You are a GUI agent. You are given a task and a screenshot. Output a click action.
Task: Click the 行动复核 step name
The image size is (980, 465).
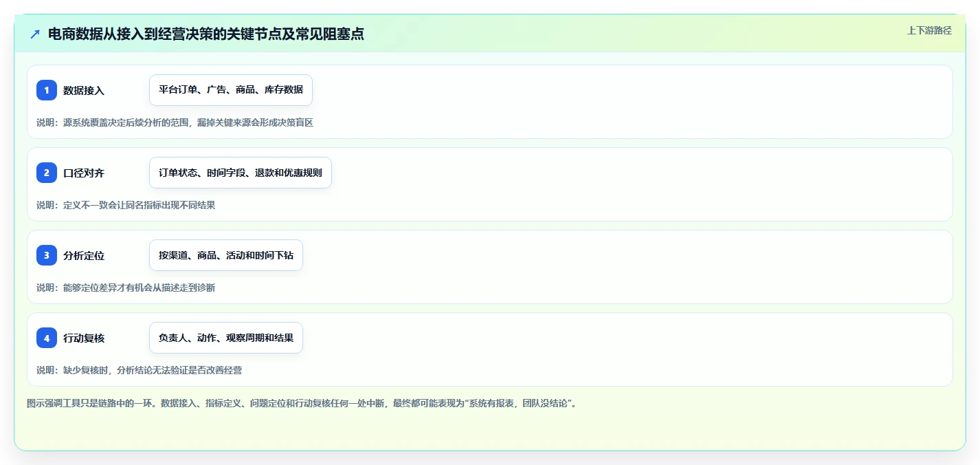84,338
